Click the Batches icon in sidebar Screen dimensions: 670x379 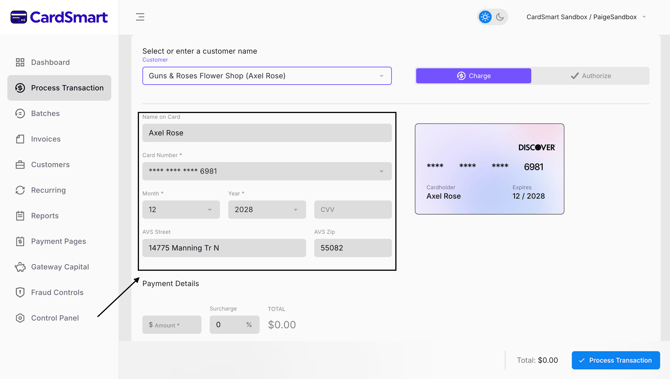pos(20,114)
